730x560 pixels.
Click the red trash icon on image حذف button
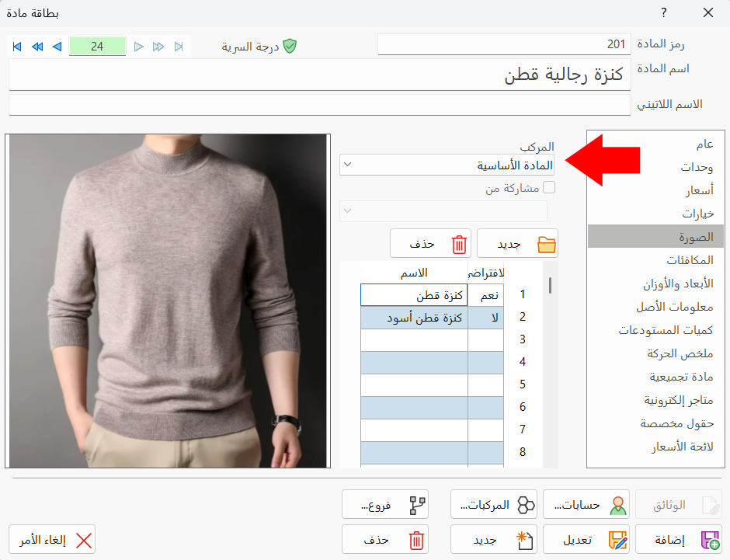point(459,245)
